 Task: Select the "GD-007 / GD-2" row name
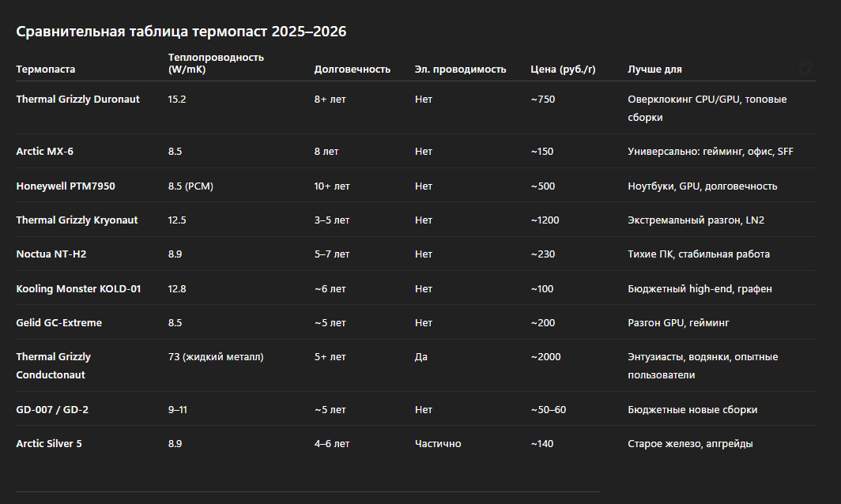(52, 410)
